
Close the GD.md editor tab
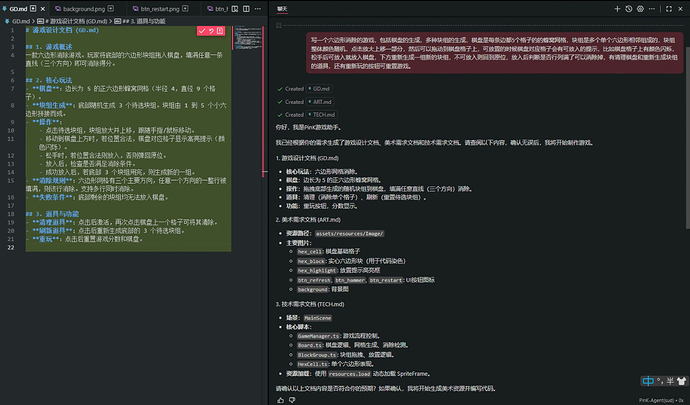[x=43, y=9]
